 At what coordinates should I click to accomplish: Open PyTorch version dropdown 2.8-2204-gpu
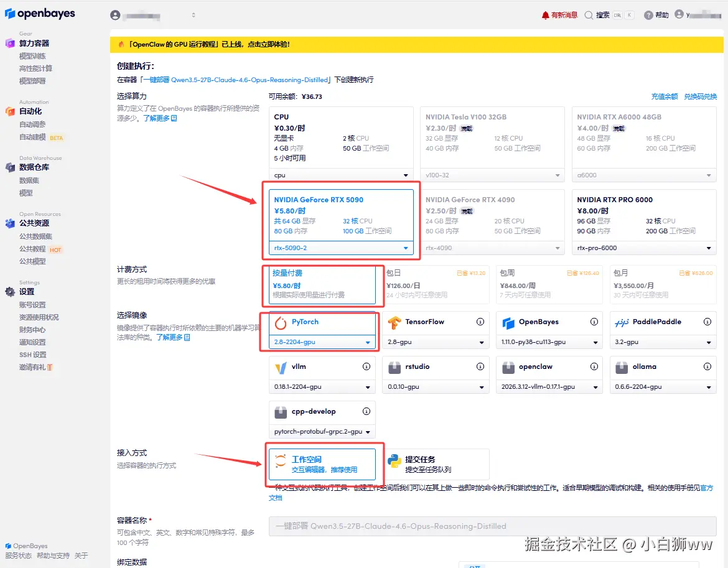pos(322,342)
